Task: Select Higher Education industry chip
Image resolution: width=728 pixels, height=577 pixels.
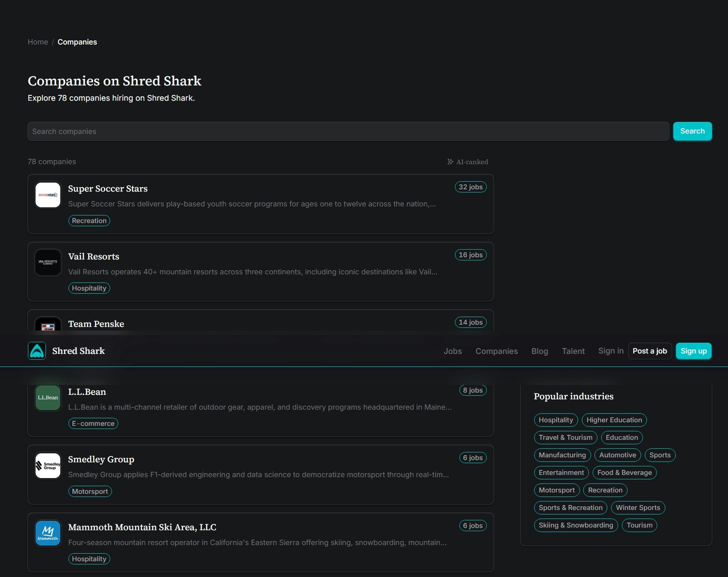Action: (614, 420)
